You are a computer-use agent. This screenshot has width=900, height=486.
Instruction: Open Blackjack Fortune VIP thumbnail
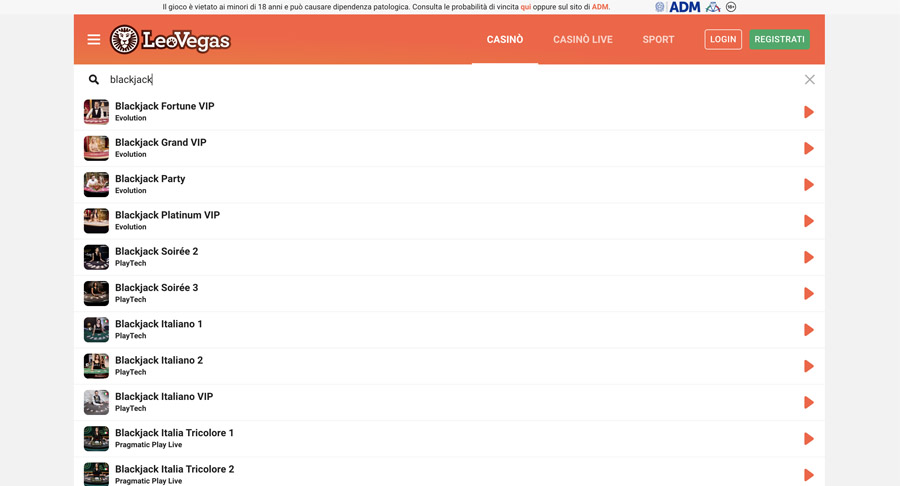point(96,112)
